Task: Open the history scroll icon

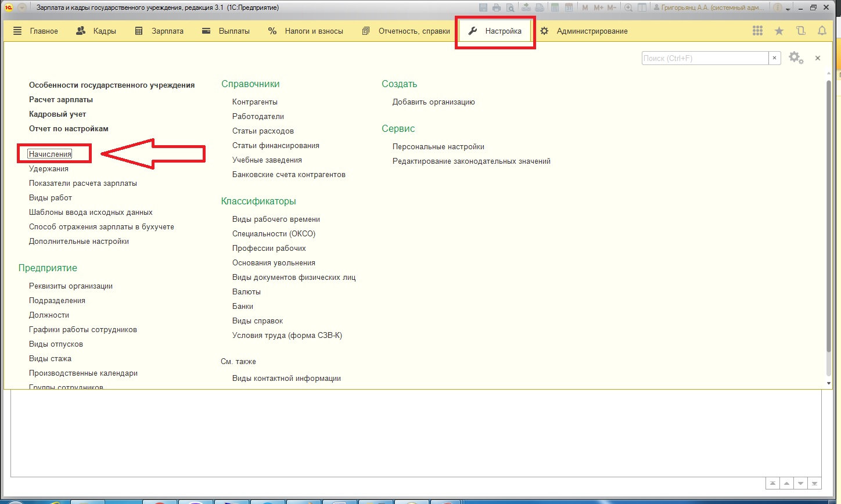Action: pyautogui.click(x=801, y=31)
